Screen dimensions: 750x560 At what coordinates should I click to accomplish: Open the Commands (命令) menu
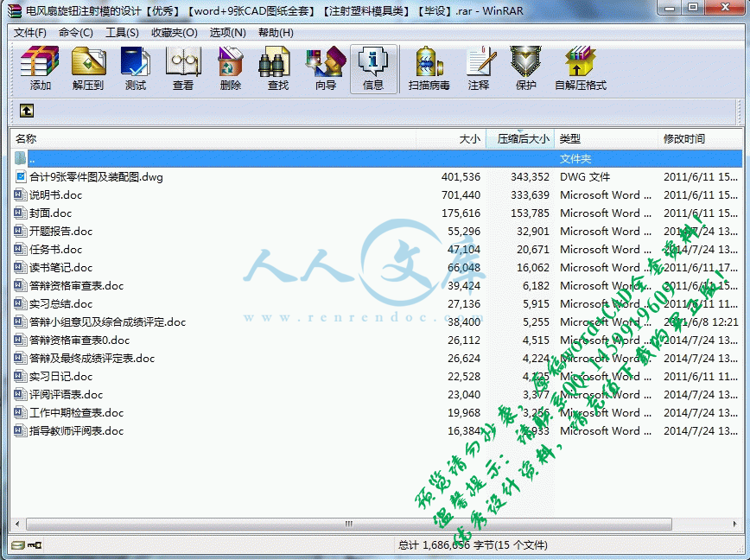coord(75,33)
